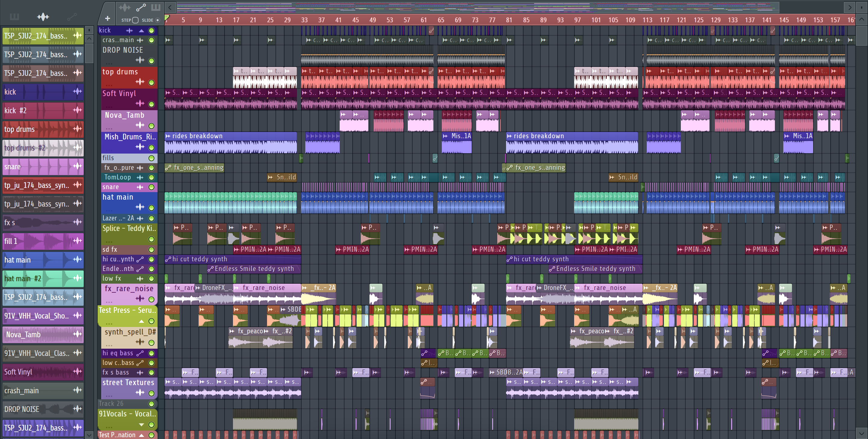Select first hi cut teddy synth automation clip
This screenshot has height=439, width=868.
click(232, 259)
